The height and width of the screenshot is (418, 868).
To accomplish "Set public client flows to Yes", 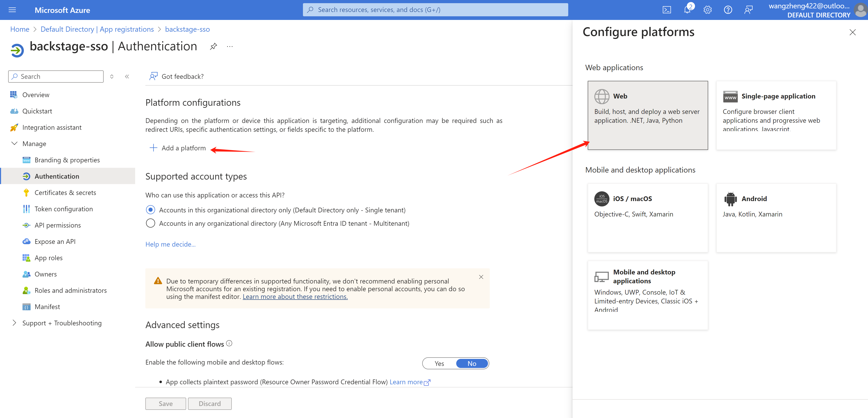I will [x=439, y=363].
